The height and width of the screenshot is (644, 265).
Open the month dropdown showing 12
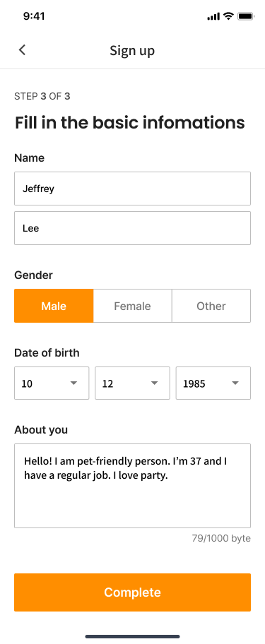[x=132, y=383]
